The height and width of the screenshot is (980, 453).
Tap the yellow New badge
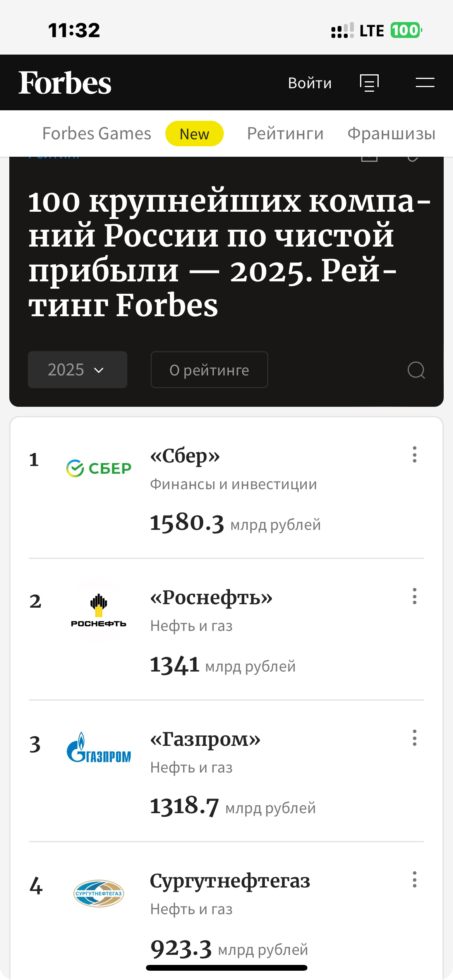(194, 134)
